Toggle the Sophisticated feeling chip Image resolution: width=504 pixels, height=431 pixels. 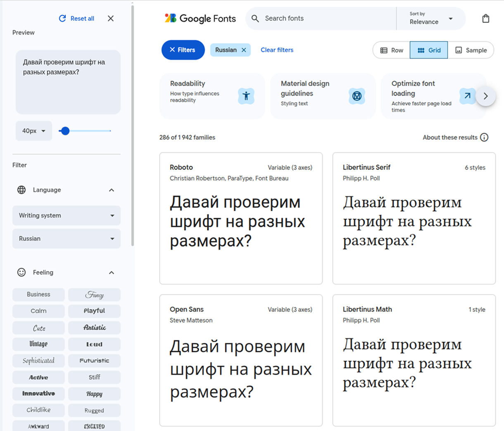(38, 360)
